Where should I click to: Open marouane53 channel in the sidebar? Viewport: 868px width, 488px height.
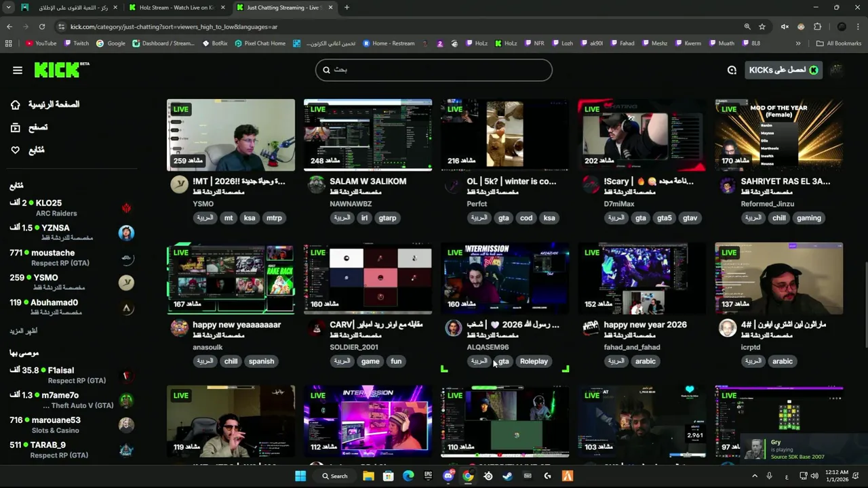[x=72, y=425]
